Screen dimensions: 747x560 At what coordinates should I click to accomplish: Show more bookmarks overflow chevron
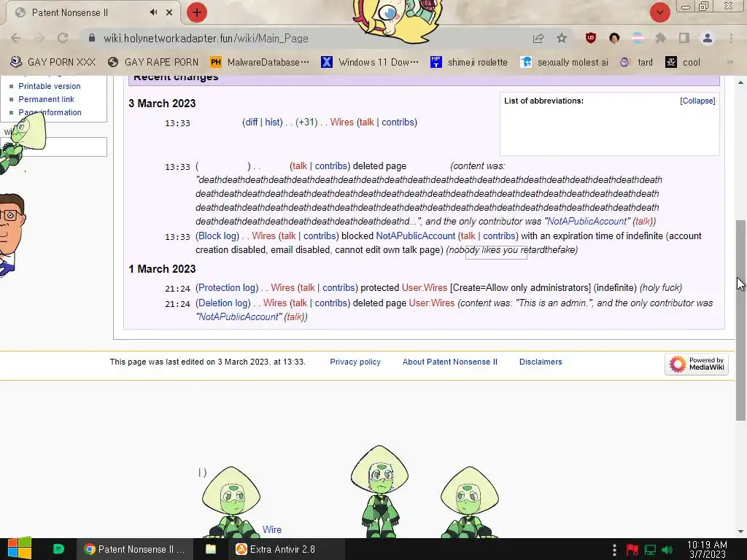pos(729,62)
